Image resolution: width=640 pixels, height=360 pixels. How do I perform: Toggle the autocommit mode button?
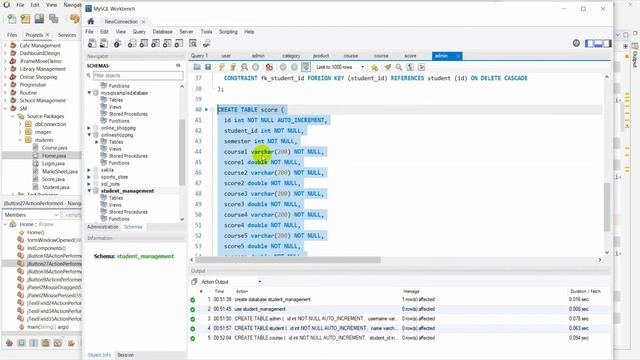306,67
